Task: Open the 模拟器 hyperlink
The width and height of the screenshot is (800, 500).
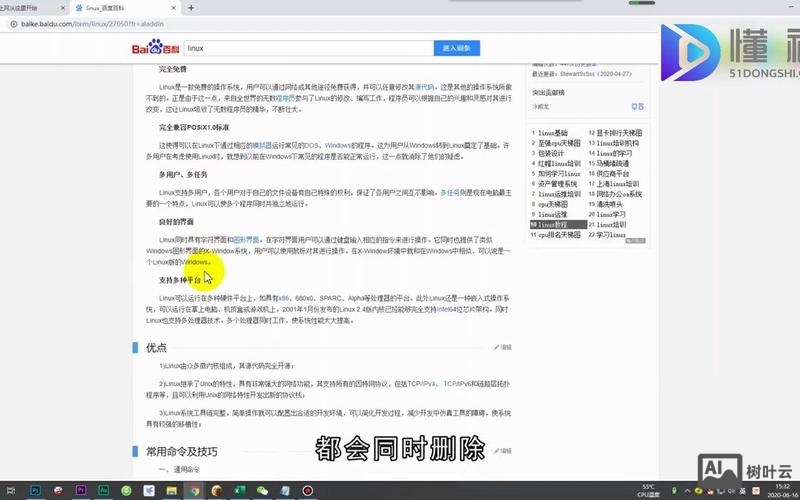Action: tap(262, 145)
